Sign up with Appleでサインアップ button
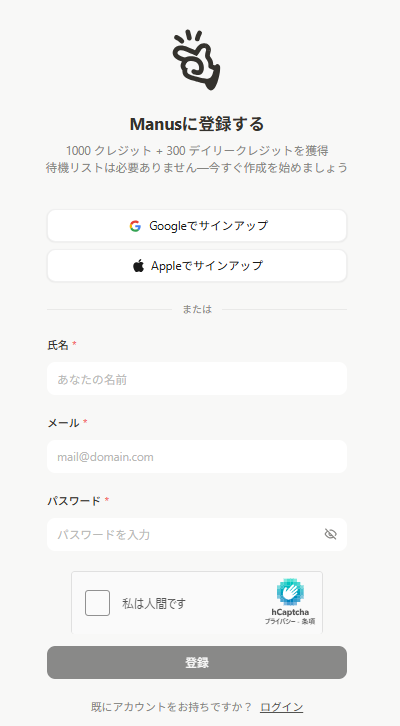Screen dimensions: 400x726 197,266
